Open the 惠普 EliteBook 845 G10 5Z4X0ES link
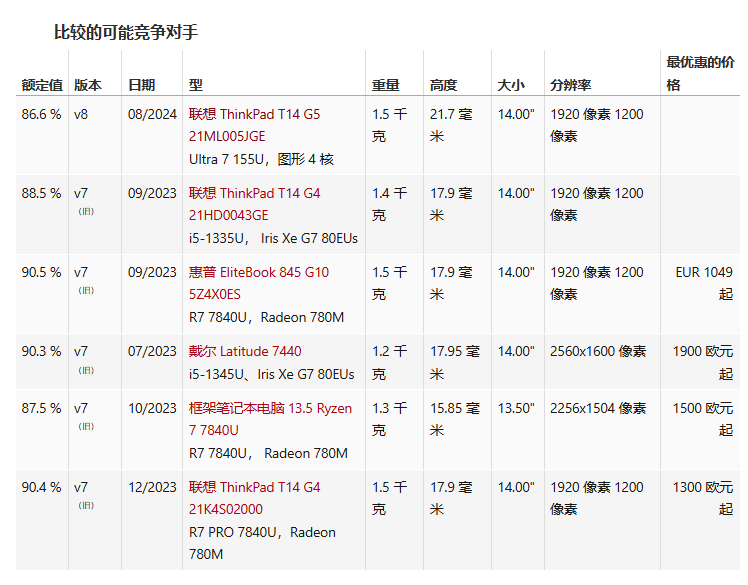This screenshot has height=585, width=748. click(x=259, y=283)
